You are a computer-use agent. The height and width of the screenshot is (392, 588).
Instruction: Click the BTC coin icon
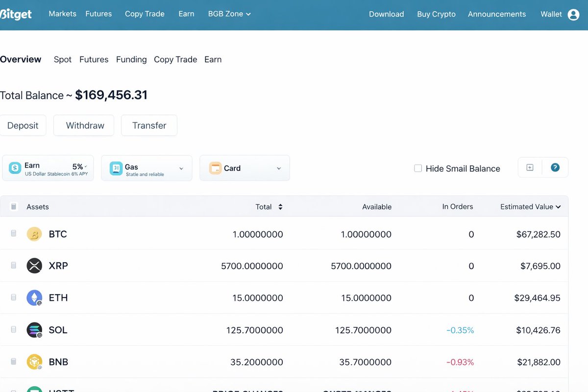click(x=34, y=234)
